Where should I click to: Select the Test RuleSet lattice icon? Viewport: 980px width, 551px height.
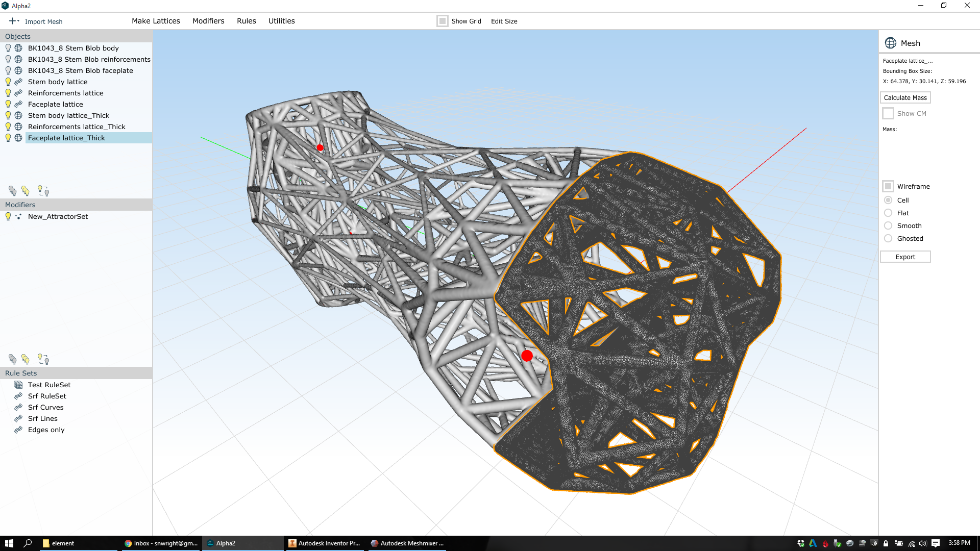pos(18,385)
